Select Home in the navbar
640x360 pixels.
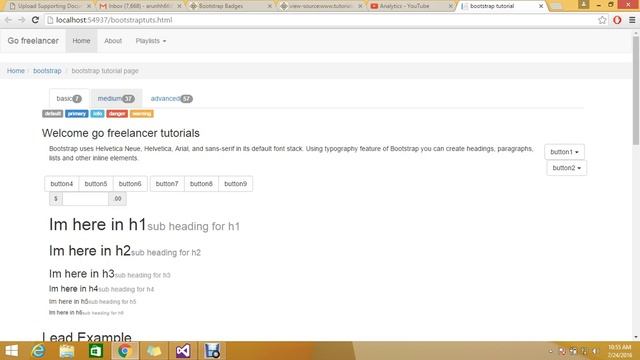[81, 41]
